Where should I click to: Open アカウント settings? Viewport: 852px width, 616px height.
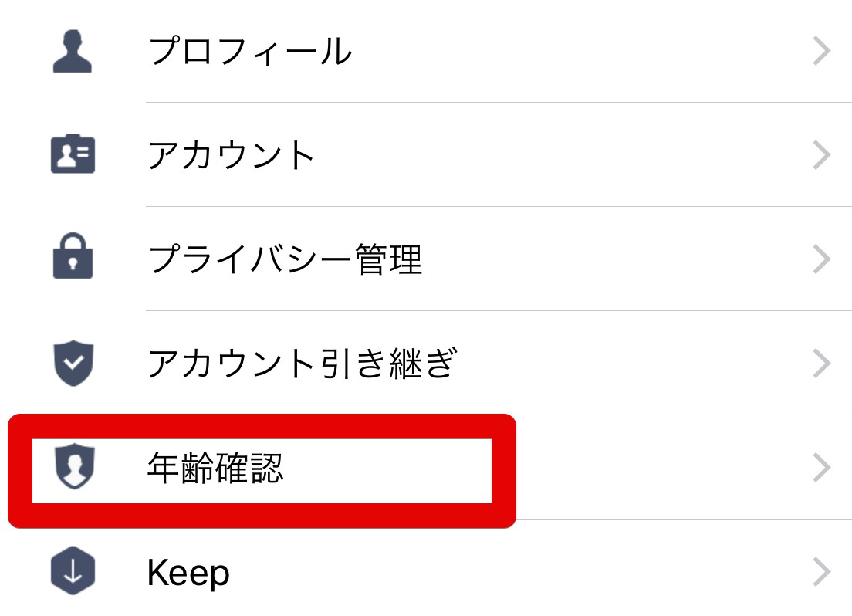tap(232, 156)
